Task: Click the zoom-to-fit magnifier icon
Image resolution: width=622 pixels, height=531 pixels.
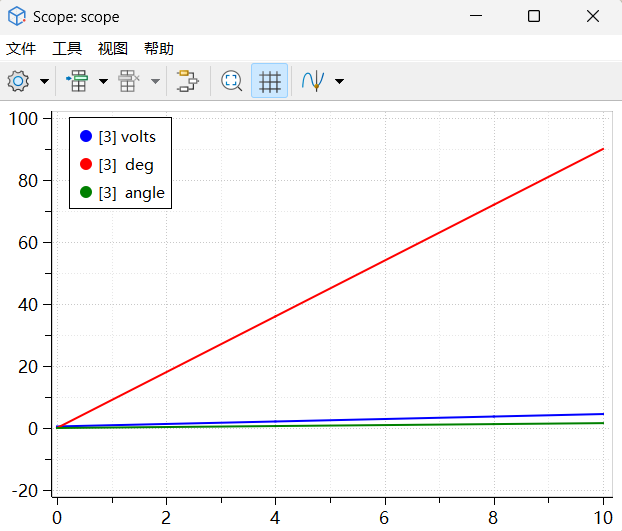Action: click(x=232, y=81)
